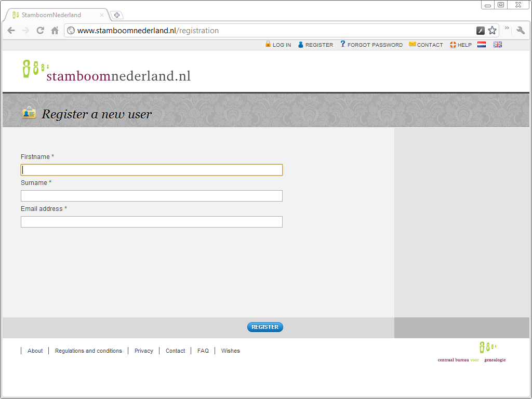Open a new tab with plus button
The width and height of the screenshot is (532, 399).
click(117, 15)
